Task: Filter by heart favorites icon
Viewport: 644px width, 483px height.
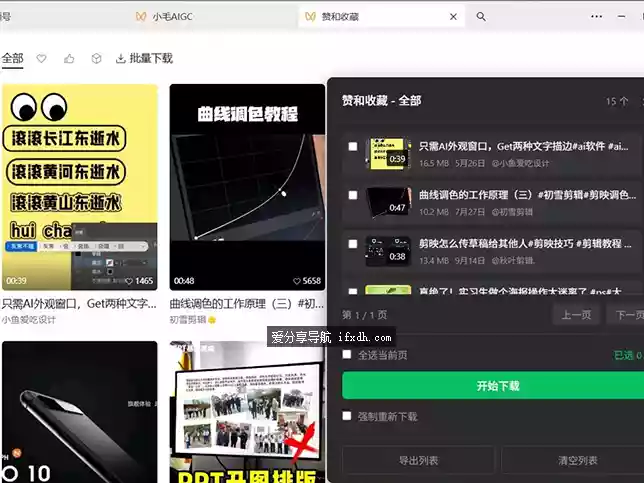Action: coord(41,59)
